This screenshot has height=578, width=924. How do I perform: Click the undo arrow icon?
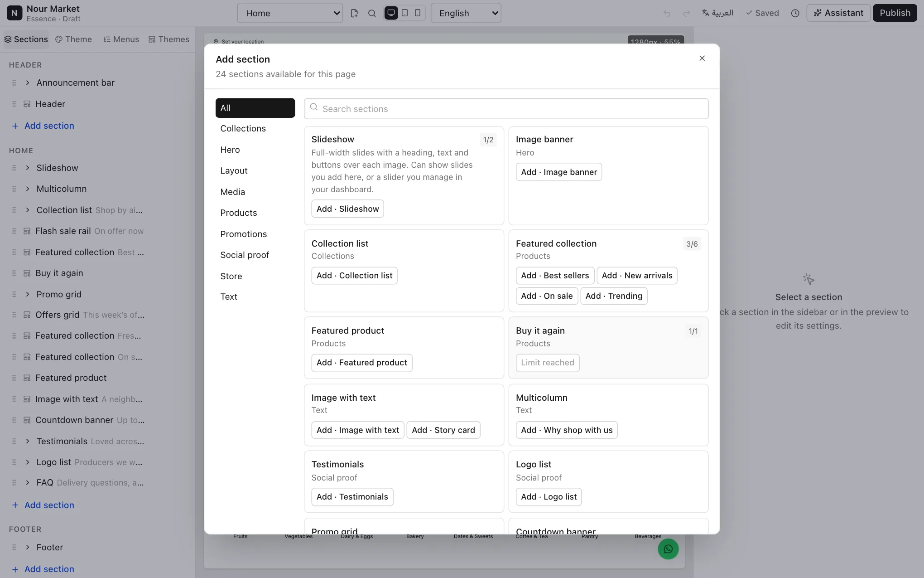pyautogui.click(x=667, y=13)
